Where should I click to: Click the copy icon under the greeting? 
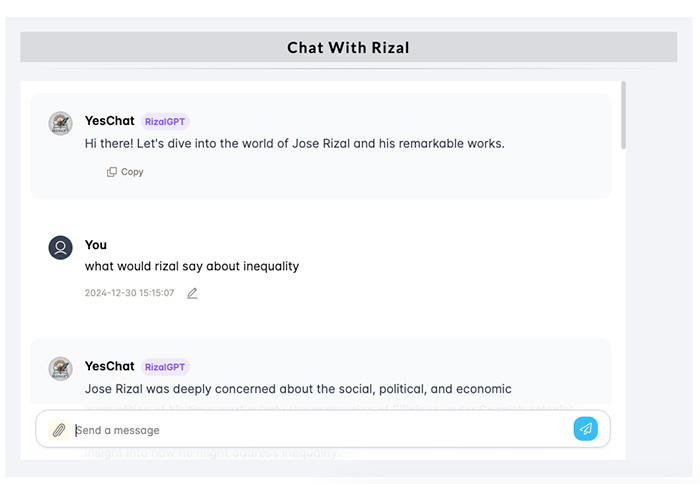112,172
